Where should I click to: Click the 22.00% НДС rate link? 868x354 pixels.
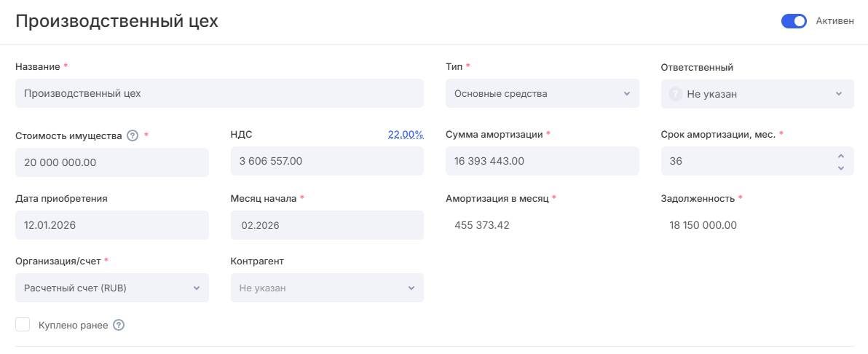405,134
